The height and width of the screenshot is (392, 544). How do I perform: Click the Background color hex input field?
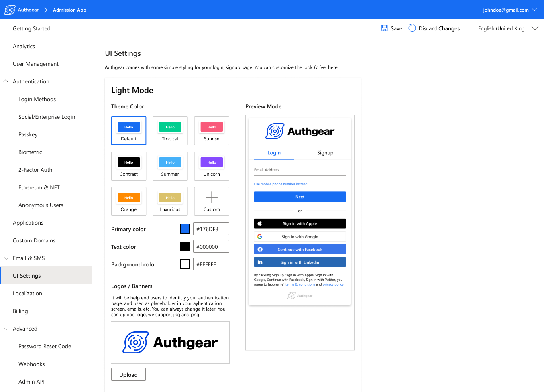[x=211, y=264]
